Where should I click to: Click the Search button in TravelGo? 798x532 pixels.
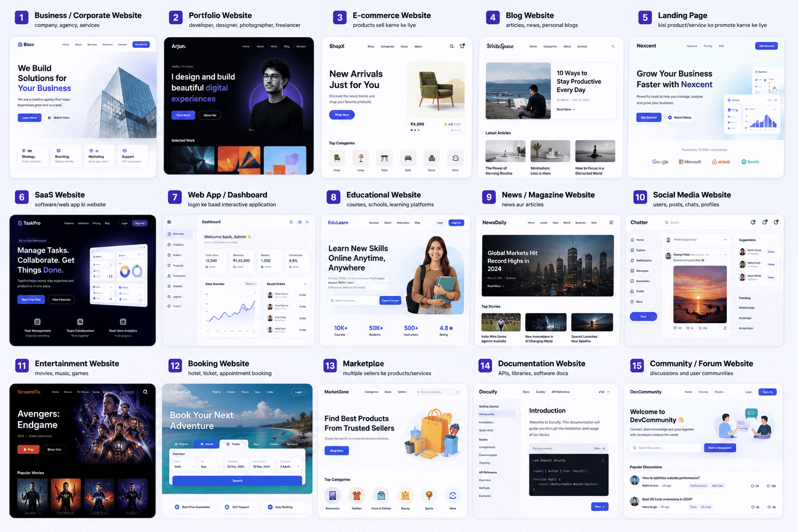tap(237, 481)
